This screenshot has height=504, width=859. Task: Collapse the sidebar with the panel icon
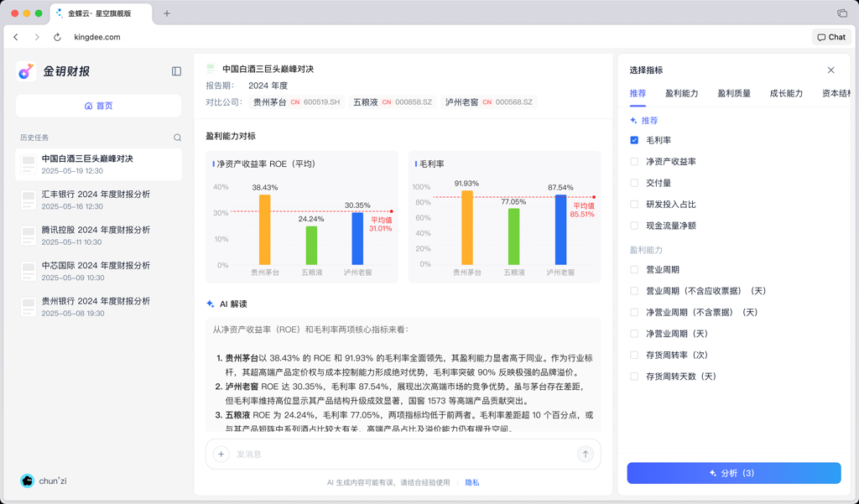click(x=176, y=71)
